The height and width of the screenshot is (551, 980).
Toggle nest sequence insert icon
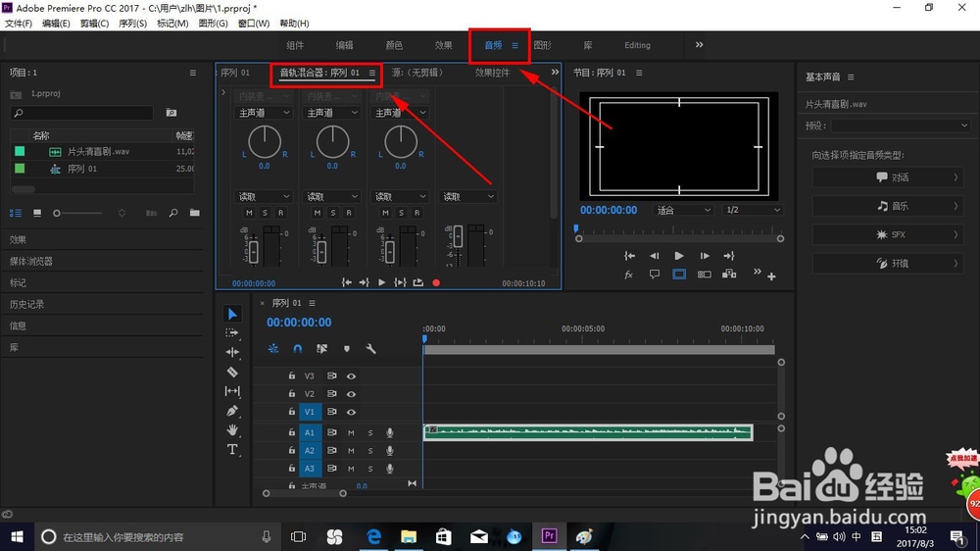pyautogui.click(x=273, y=349)
